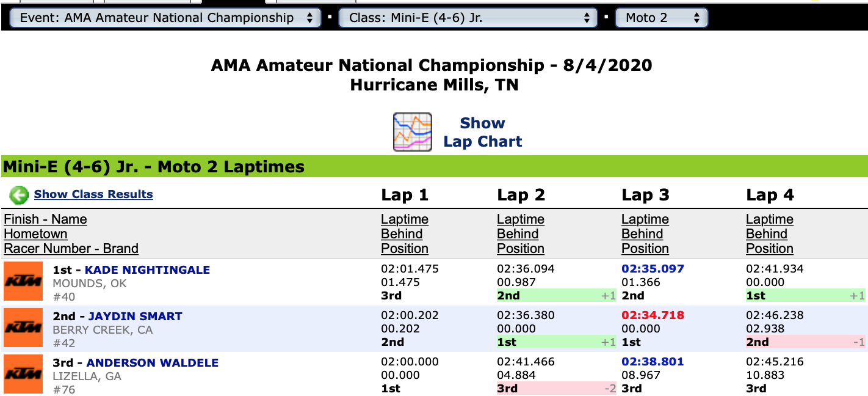The image size is (868, 396).
Task: Click Jaydin Smart's KTM brand logo
Action: tap(23, 328)
